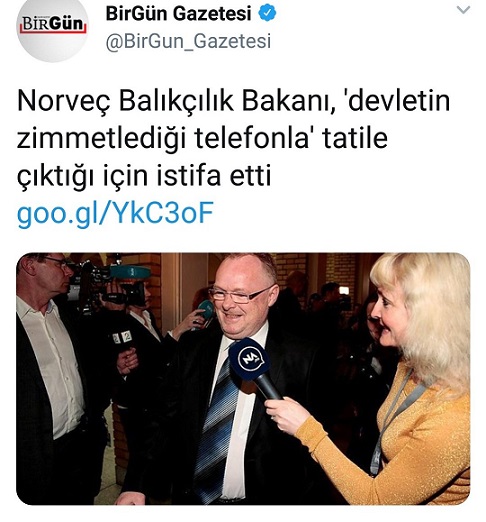Click the striped blue tie in photo
The width and height of the screenshot is (486, 522).
click(x=216, y=427)
